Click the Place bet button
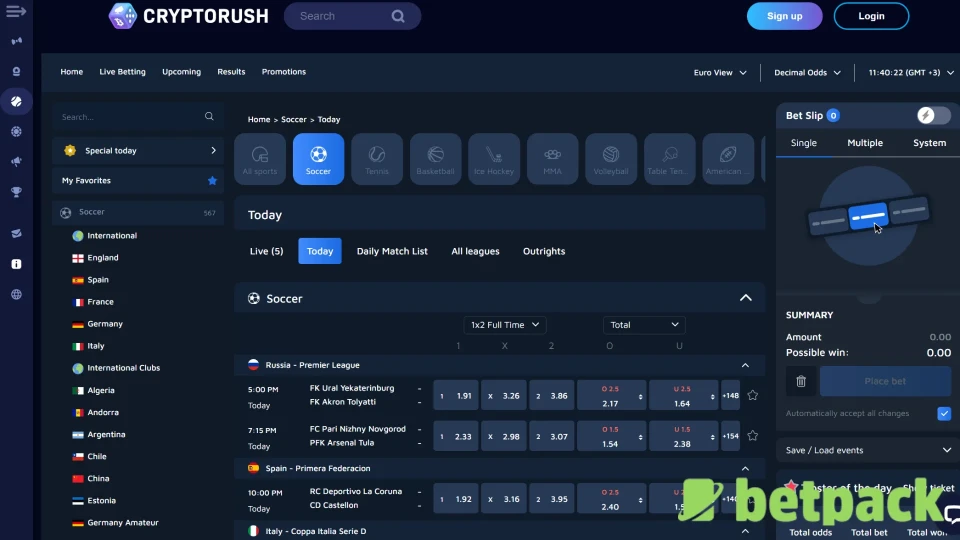 885,381
